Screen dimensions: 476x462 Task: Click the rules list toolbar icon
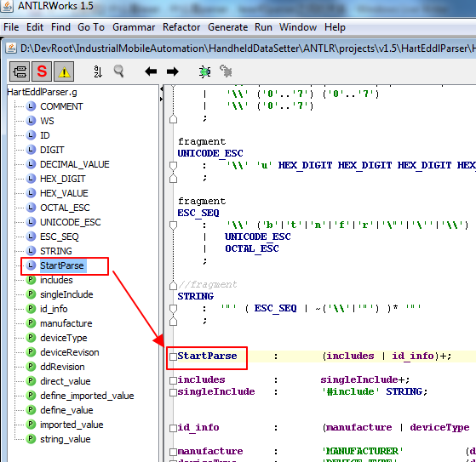point(20,71)
